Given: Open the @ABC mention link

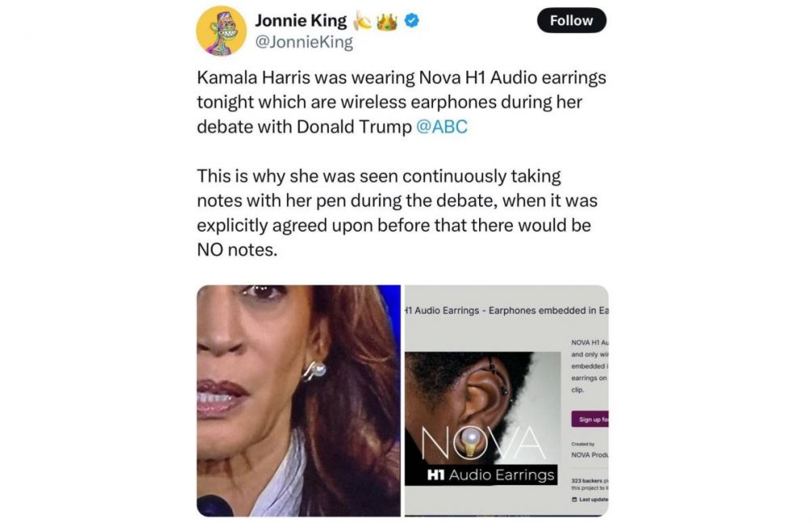Looking at the screenshot, I should coord(442,127).
